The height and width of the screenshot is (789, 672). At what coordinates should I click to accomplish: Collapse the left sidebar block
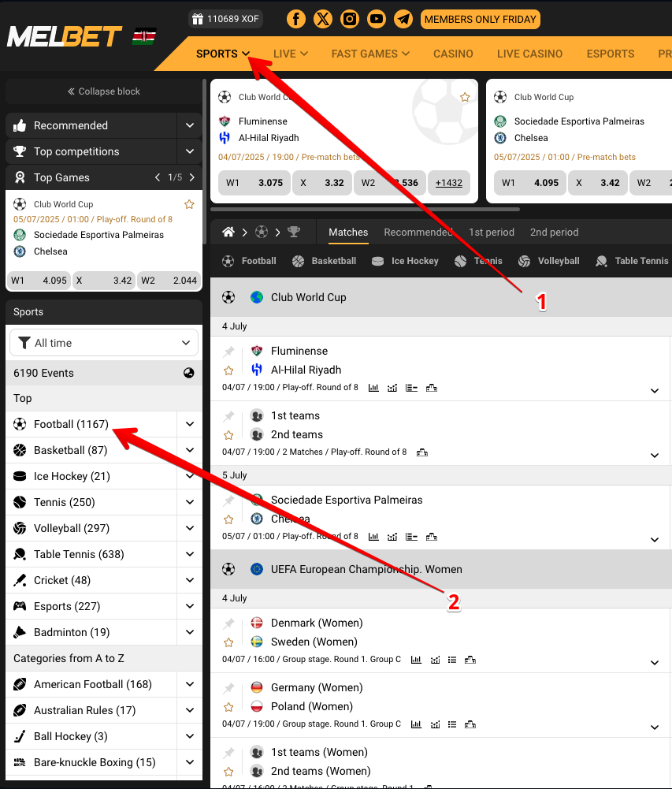104,91
